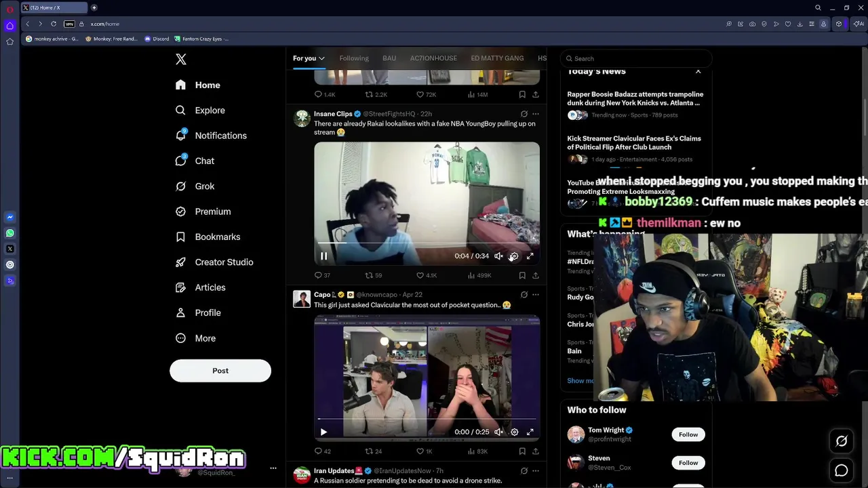Open the More menu in sidebar
Screen dimensions: 868x488
pos(195,338)
